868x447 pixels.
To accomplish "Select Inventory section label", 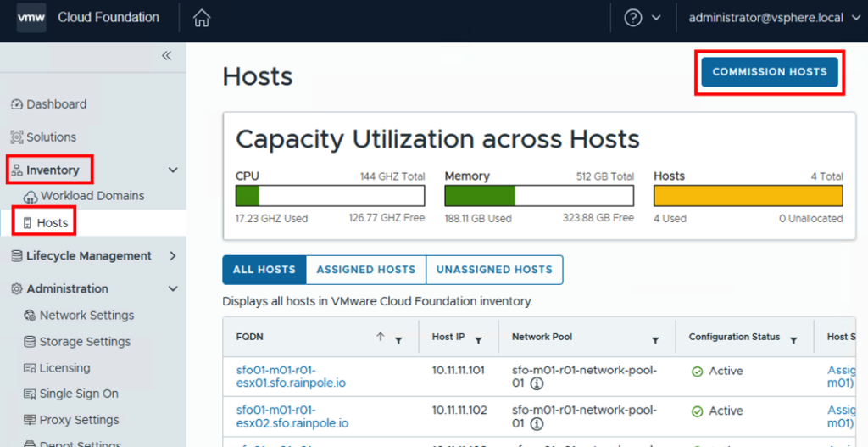I will click(x=53, y=170).
